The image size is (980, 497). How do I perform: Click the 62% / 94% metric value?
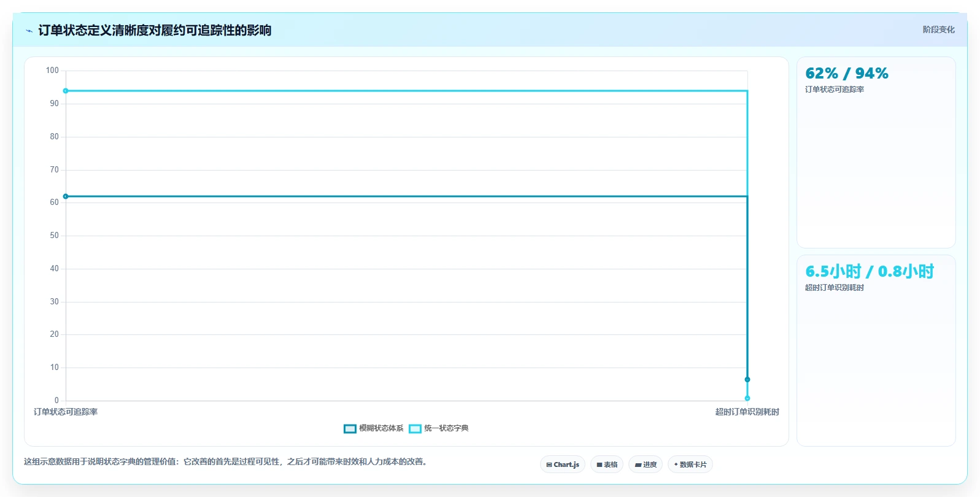coord(847,74)
